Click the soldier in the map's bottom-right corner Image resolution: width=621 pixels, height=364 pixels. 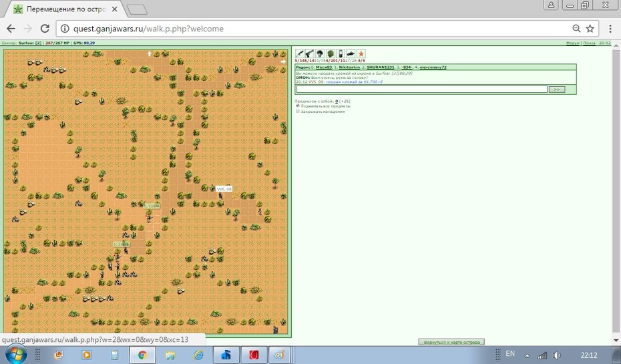[x=275, y=329]
